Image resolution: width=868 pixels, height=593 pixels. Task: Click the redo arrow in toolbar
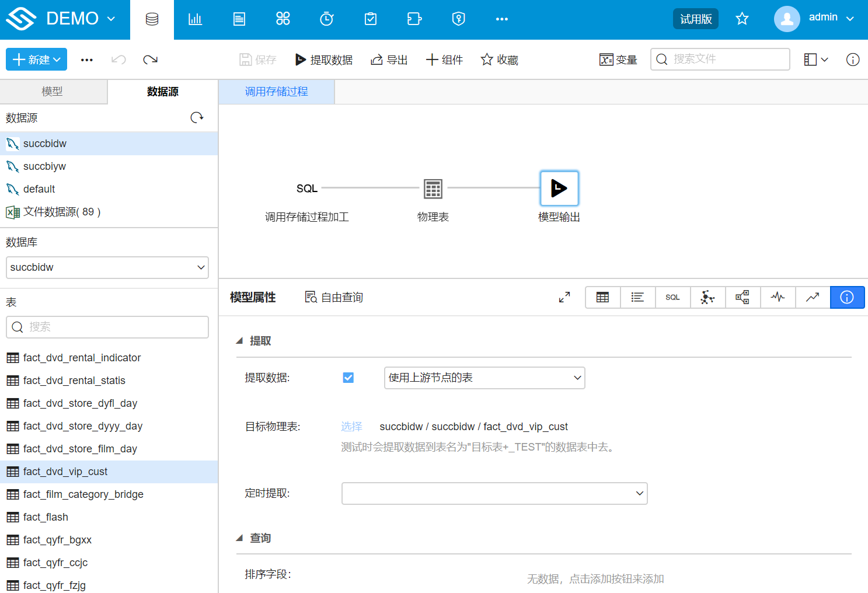(x=150, y=60)
